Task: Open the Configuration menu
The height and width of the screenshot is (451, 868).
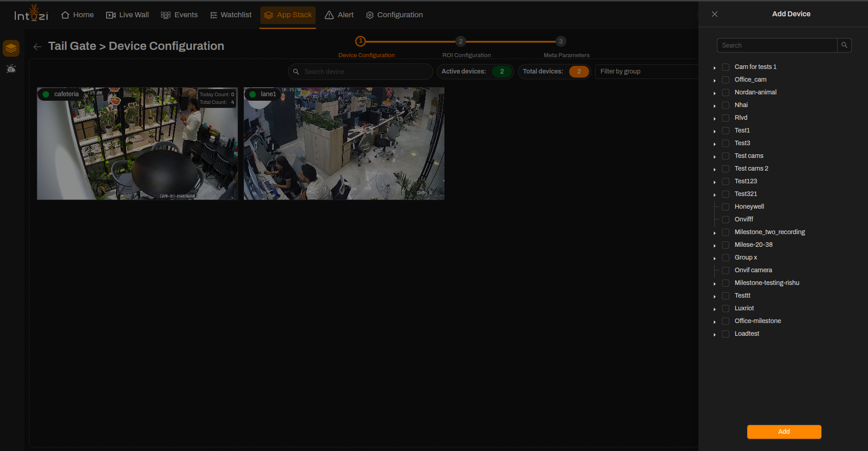Action: click(x=394, y=15)
